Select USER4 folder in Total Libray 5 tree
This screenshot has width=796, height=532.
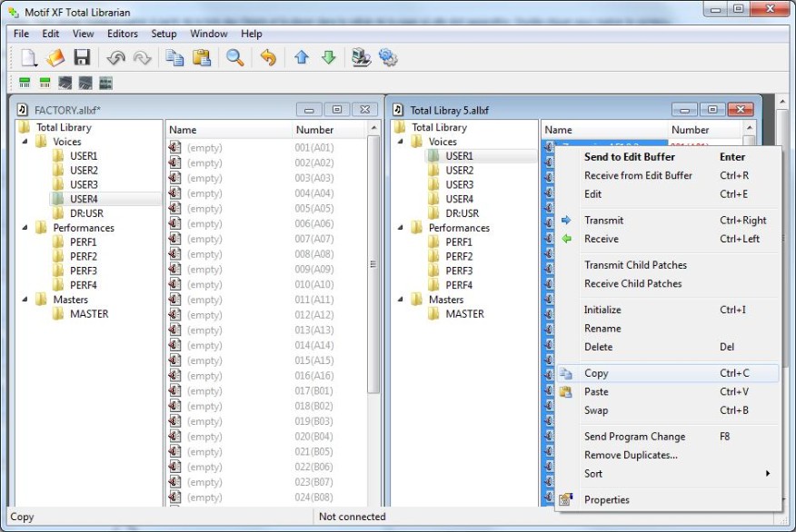460,199
